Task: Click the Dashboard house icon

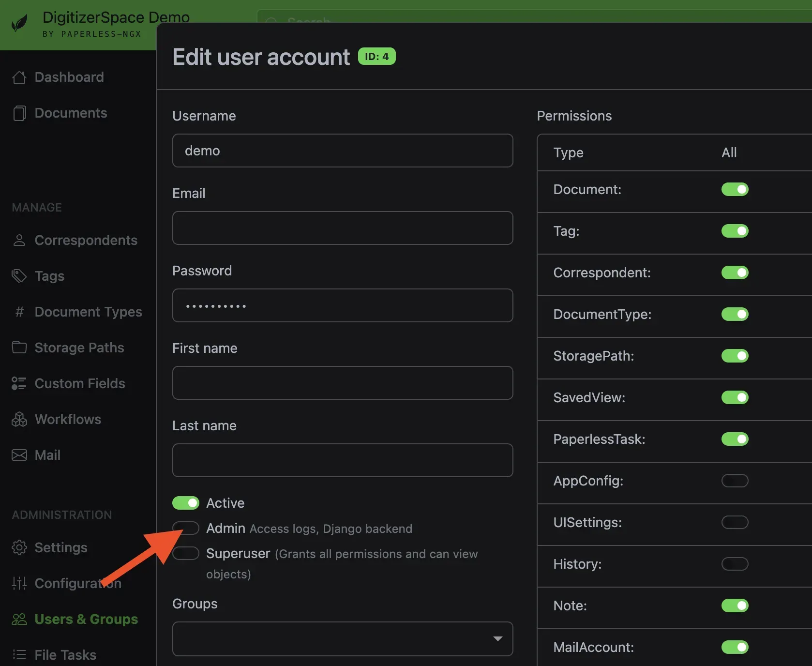Action: pos(19,77)
